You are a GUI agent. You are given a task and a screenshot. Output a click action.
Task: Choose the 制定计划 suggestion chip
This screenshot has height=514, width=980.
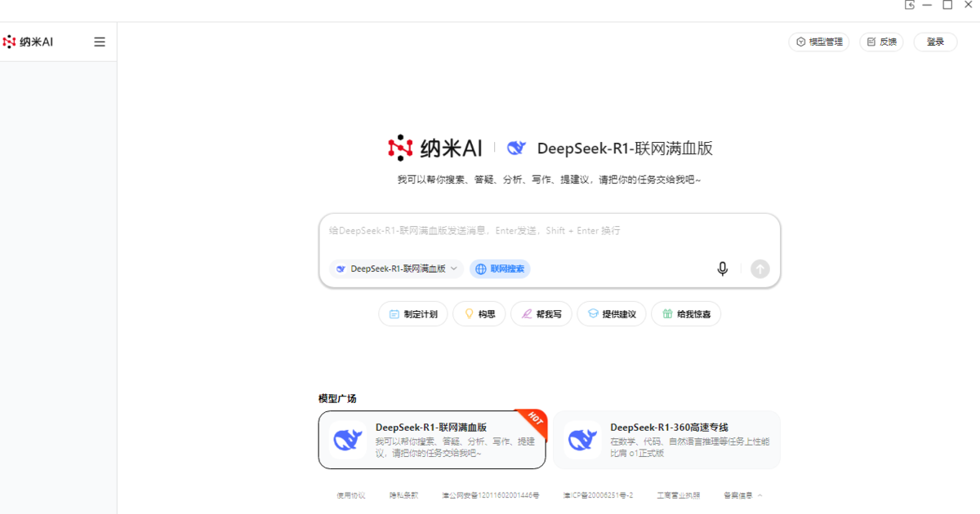[413, 314]
